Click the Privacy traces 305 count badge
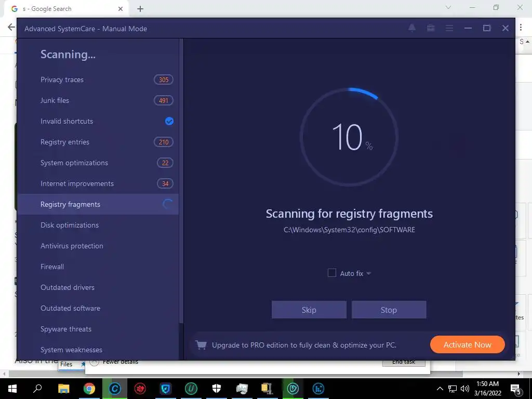 tap(164, 79)
